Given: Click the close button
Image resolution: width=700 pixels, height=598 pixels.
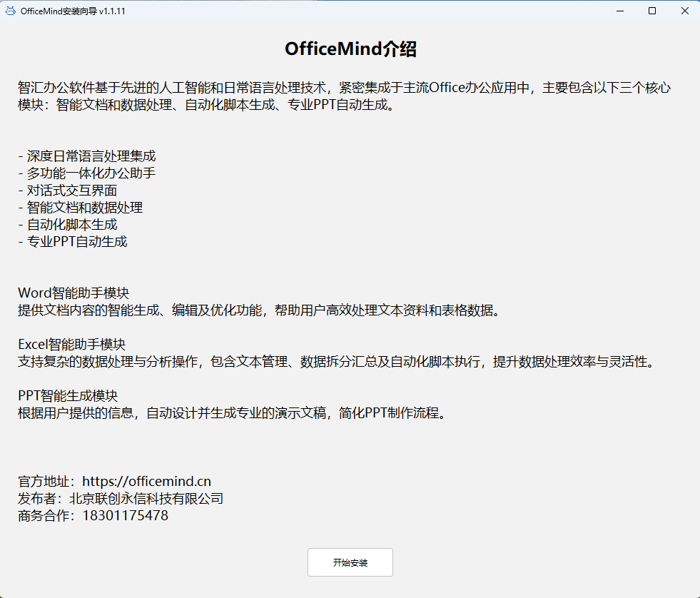Looking at the screenshot, I should click(684, 11).
